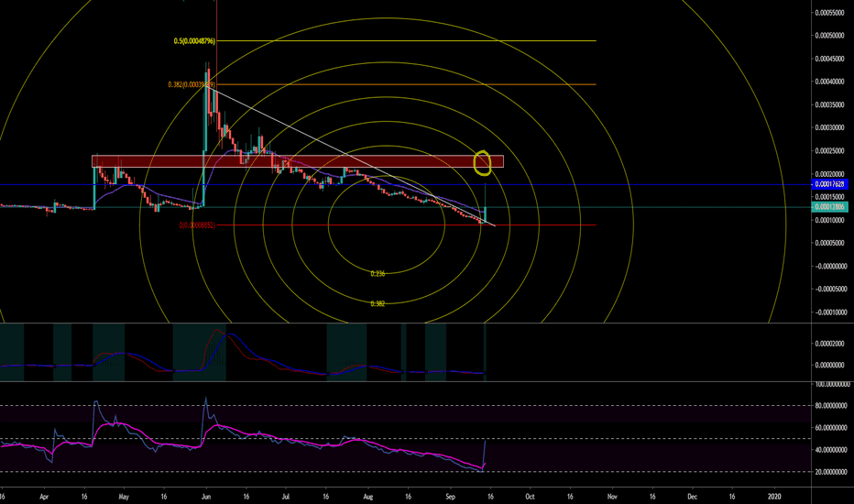Viewport: 854px width, 504px height.
Task: Click the 0.00050000 price axis value
Action: tap(830, 36)
